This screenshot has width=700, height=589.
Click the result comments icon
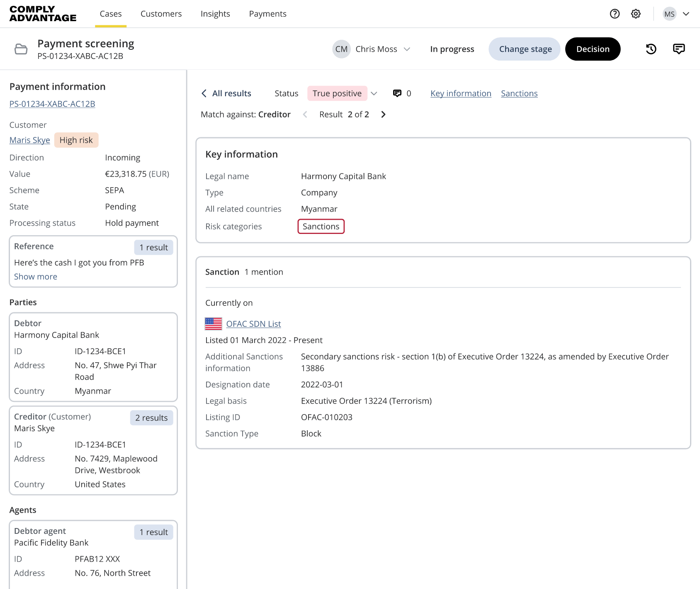click(397, 93)
